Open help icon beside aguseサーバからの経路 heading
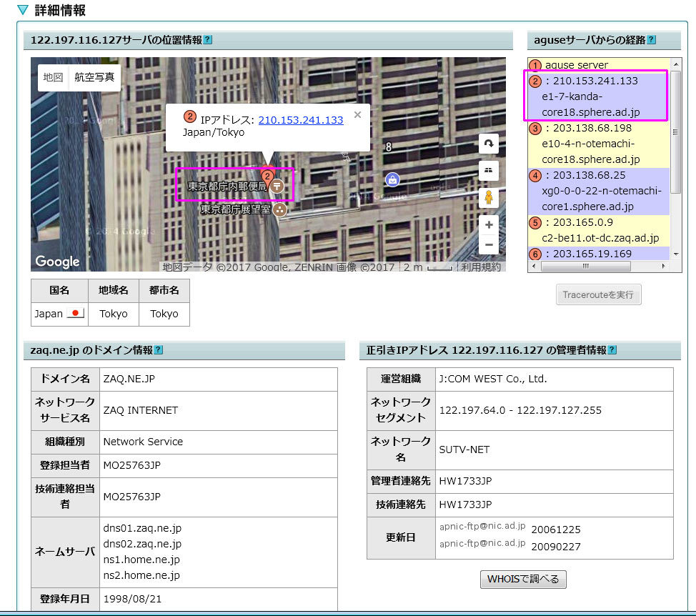 [652, 40]
